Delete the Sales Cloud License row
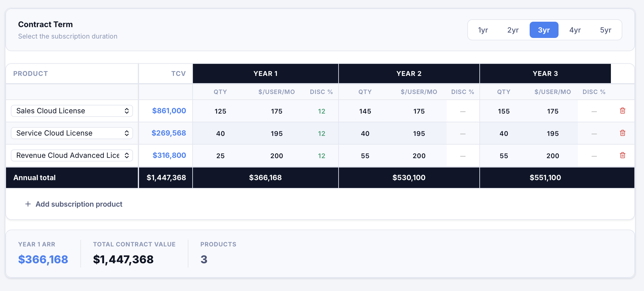Image resolution: width=644 pixels, height=291 pixels. 623,111
